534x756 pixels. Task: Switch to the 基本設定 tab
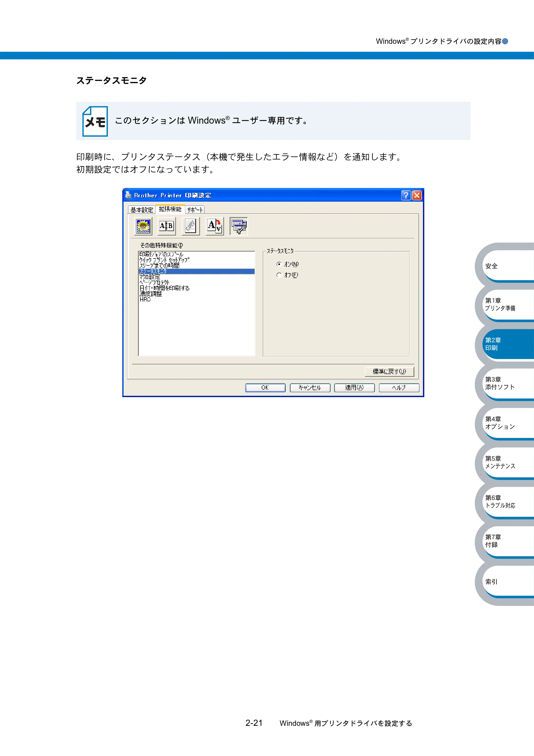(142, 210)
